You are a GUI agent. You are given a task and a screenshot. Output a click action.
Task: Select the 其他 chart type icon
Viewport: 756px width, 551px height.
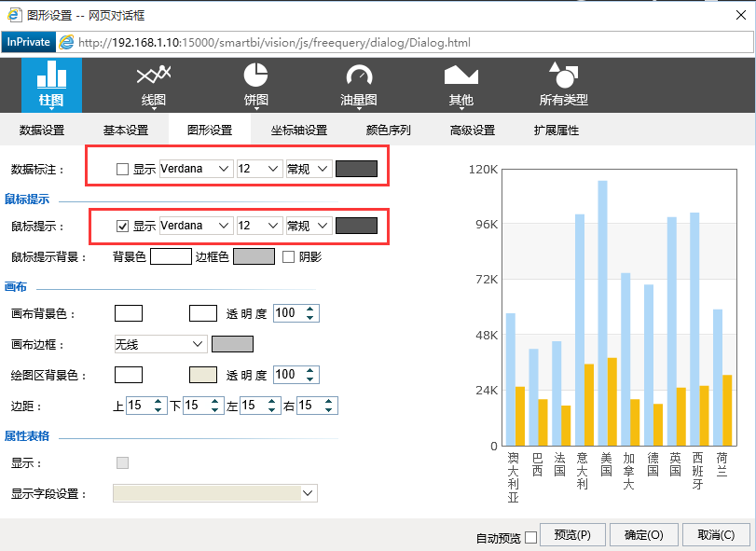coord(460,85)
